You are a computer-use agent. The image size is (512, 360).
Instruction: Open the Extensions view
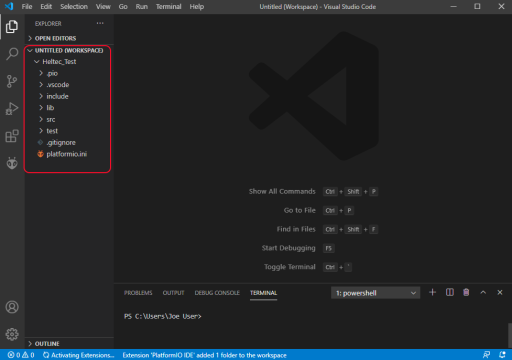click(12, 136)
